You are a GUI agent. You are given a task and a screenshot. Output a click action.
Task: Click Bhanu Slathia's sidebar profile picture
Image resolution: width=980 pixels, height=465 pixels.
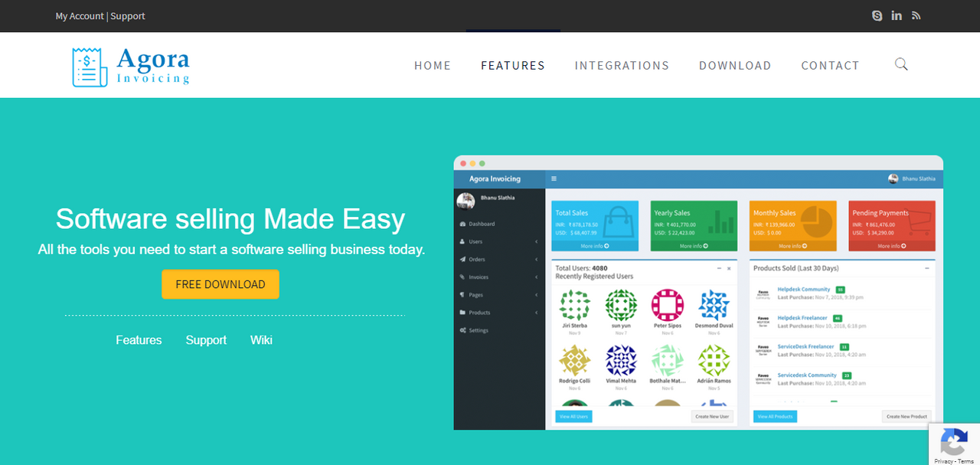pyautogui.click(x=465, y=201)
